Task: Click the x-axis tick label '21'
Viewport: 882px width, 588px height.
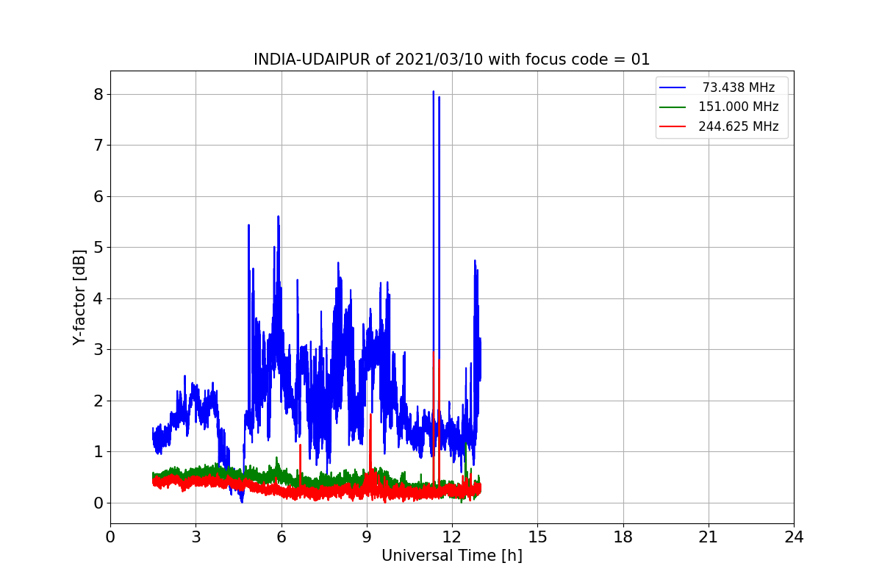Action: (709, 537)
